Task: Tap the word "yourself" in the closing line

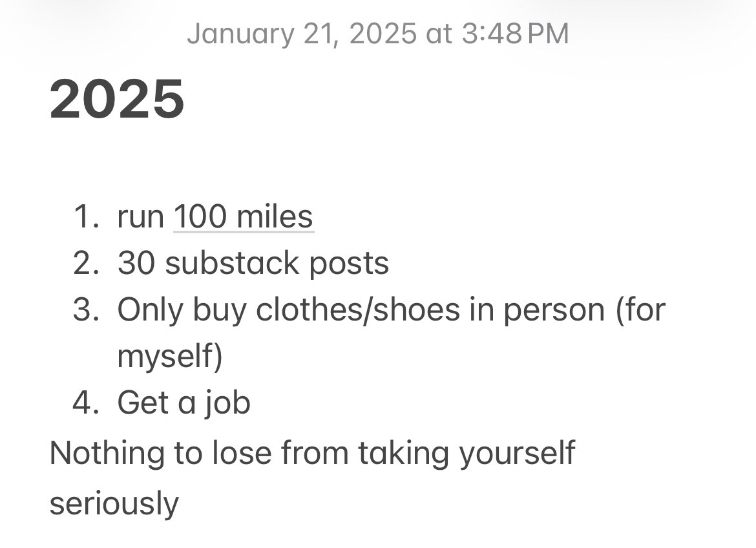Action: coord(516,452)
